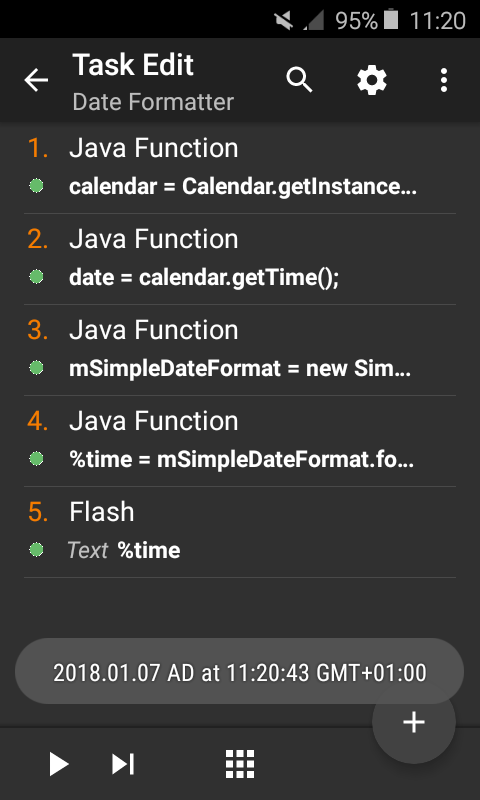Open action 3 mSimpleDateFormat Java Function
Image resolution: width=480 pixels, height=800 pixels.
(240, 350)
